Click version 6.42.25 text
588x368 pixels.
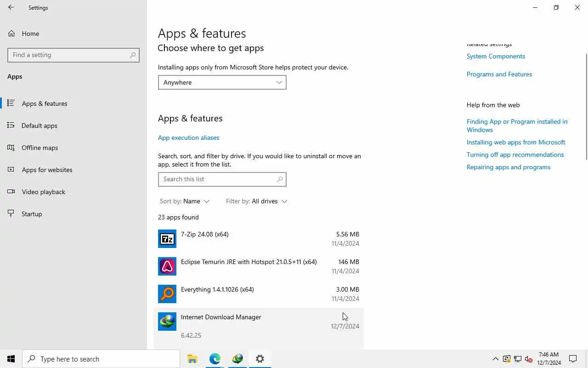(191, 335)
